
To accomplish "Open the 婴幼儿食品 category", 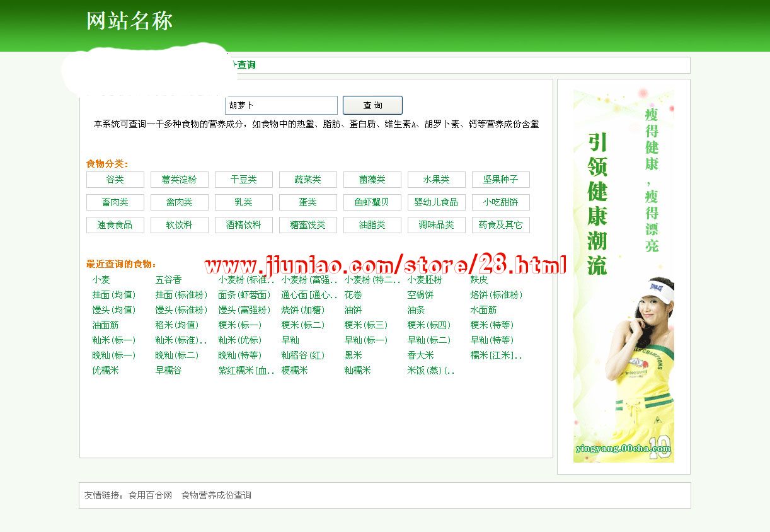I will 437,202.
